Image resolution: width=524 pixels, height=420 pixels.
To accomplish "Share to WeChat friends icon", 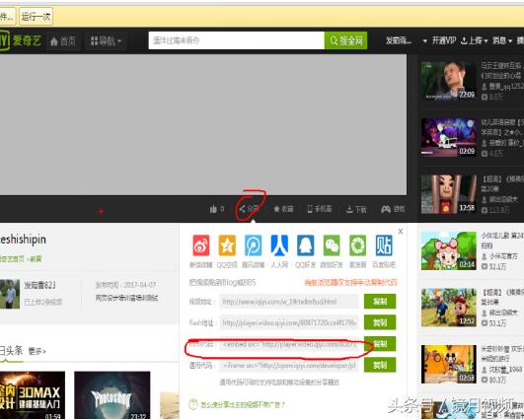I will click(332, 245).
